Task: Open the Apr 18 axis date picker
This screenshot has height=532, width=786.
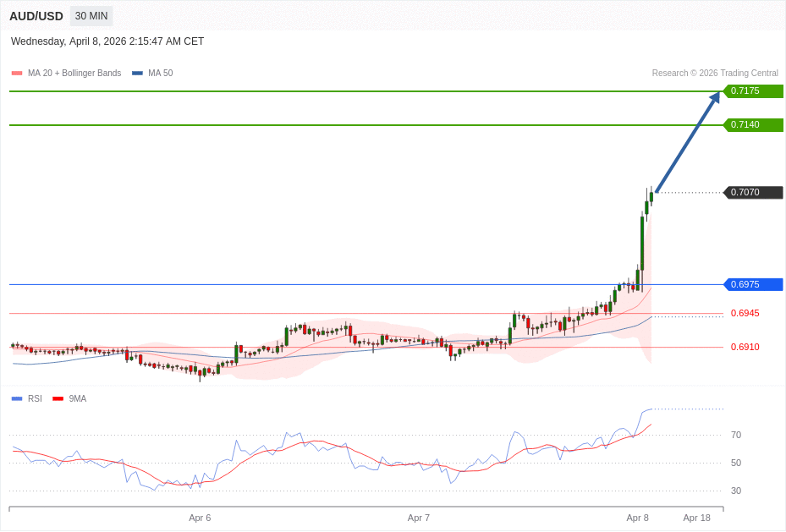Action: tap(696, 518)
